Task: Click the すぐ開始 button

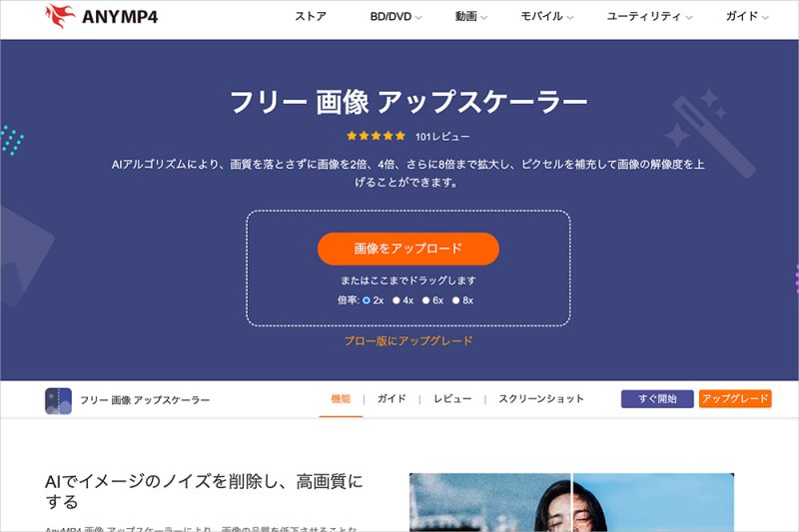Action: pos(657,399)
